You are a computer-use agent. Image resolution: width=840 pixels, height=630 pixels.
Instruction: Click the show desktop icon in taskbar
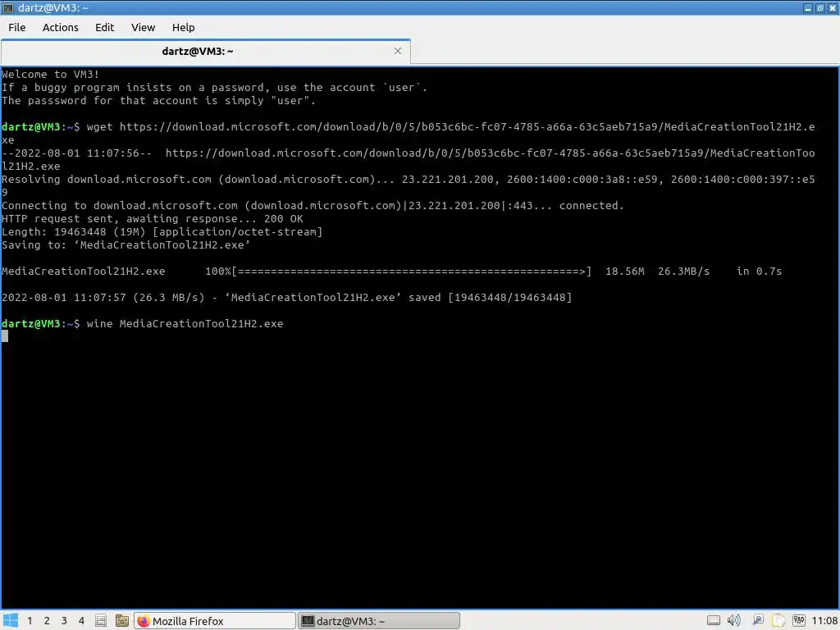pyautogui.click(x=101, y=620)
